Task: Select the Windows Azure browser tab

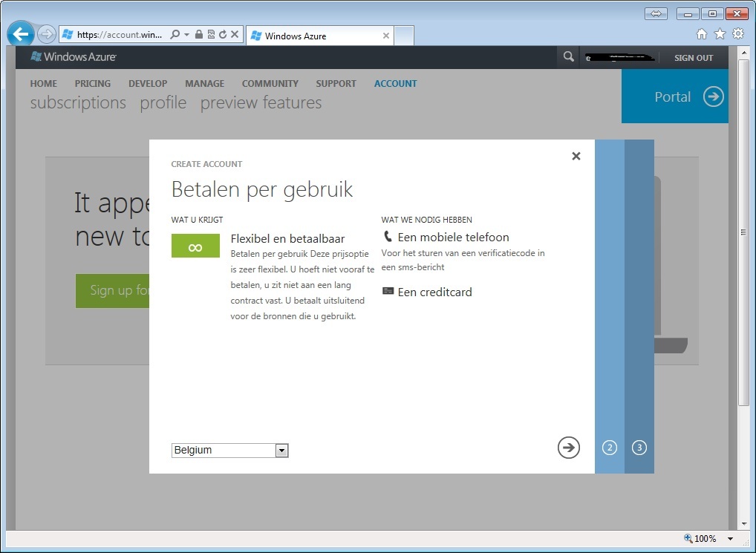Action: (x=316, y=36)
